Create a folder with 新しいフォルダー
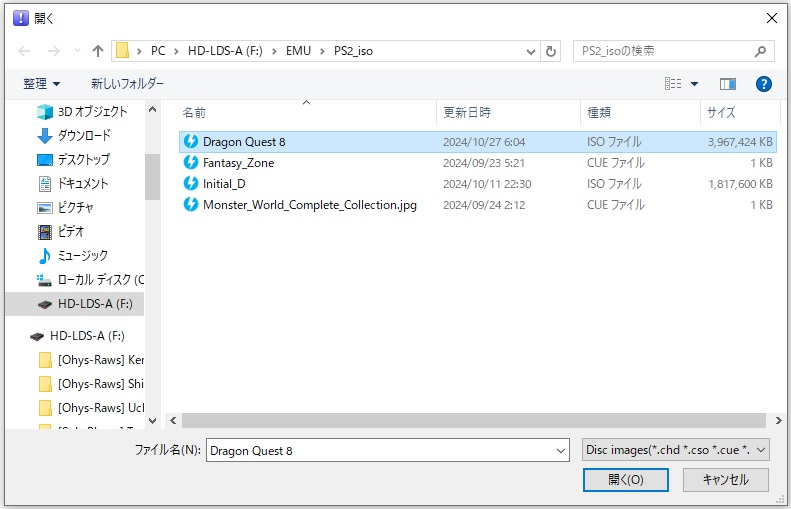The height and width of the screenshot is (509, 791). click(x=127, y=84)
